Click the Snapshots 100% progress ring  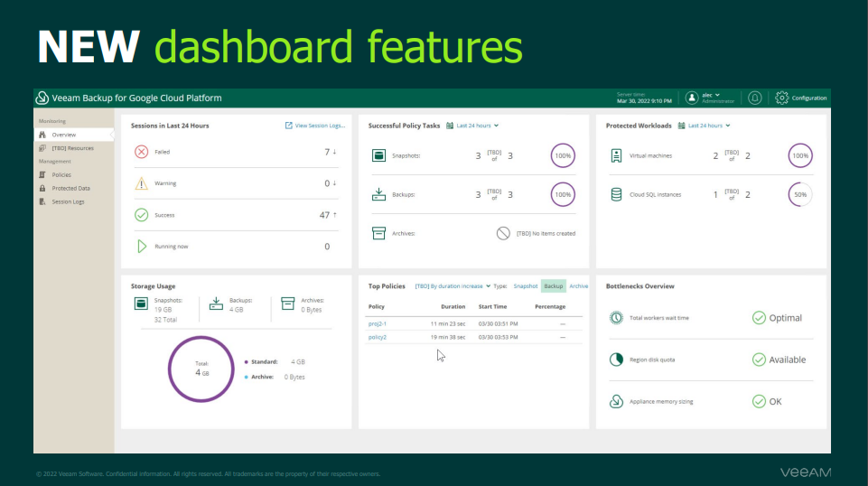tap(563, 155)
